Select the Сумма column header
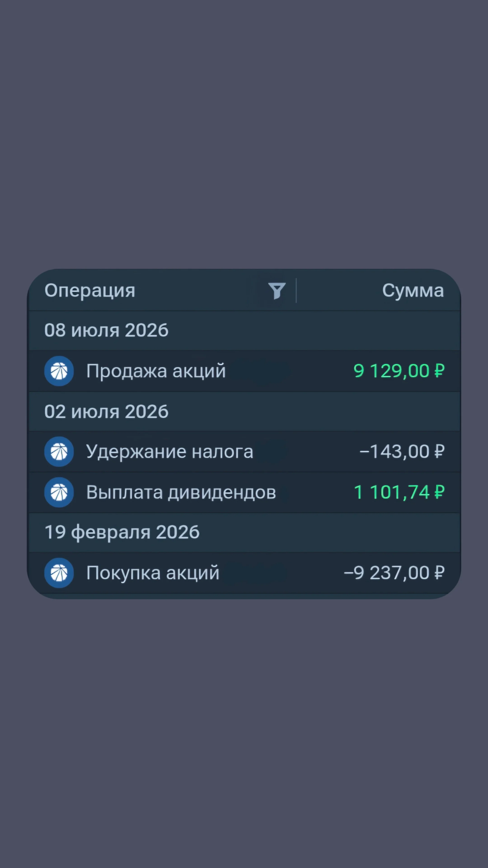The width and height of the screenshot is (488, 868). (413, 290)
